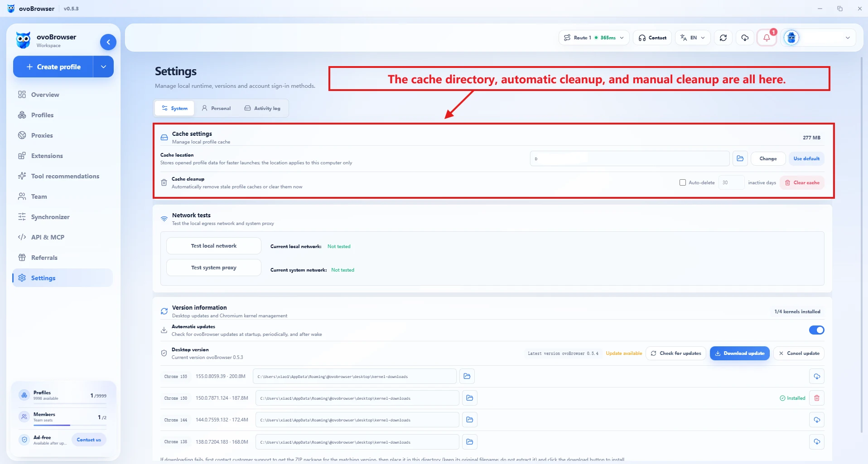Viewport: 868px width, 464px height.
Task: Click the user avatar icon
Action: pos(791,38)
